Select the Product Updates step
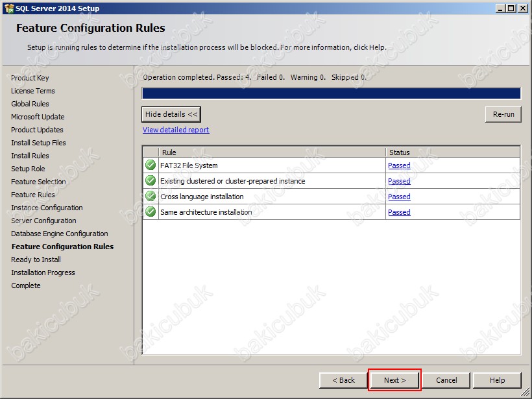Image resolution: width=532 pixels, height=399 pixels. pyautogui.click(x=37, y=130)
